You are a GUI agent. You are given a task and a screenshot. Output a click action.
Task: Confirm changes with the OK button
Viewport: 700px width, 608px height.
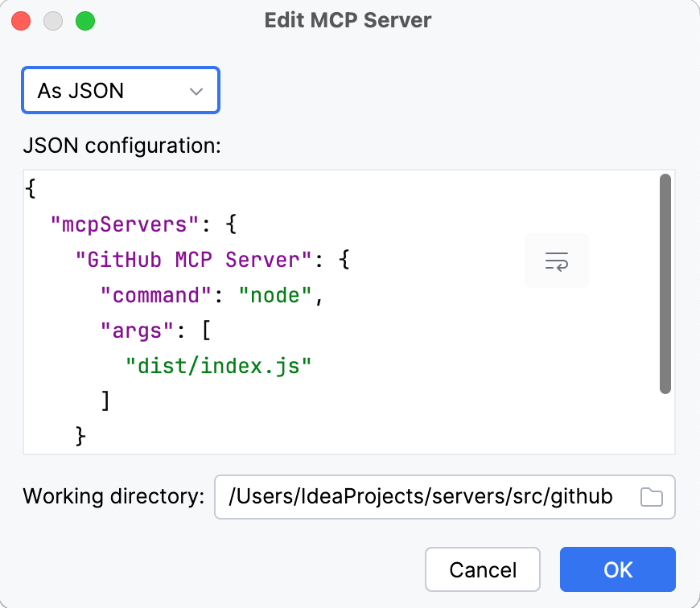(x=617, y=569)
